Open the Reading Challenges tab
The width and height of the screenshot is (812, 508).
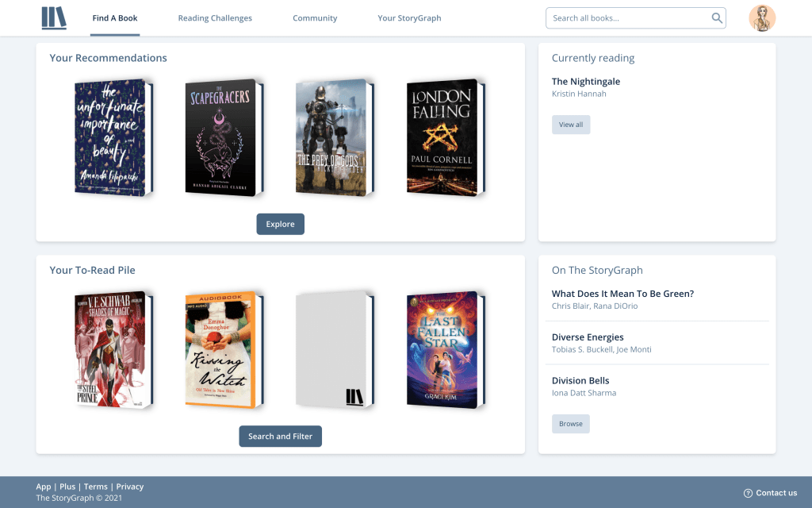click(x=215, y=18)
